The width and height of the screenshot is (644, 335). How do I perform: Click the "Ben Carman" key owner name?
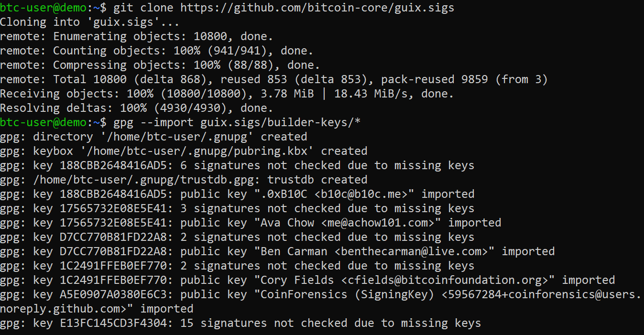(294, 251)
